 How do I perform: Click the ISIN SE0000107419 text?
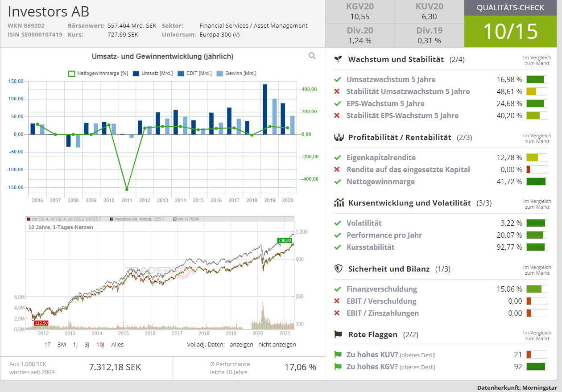(35, 34)
